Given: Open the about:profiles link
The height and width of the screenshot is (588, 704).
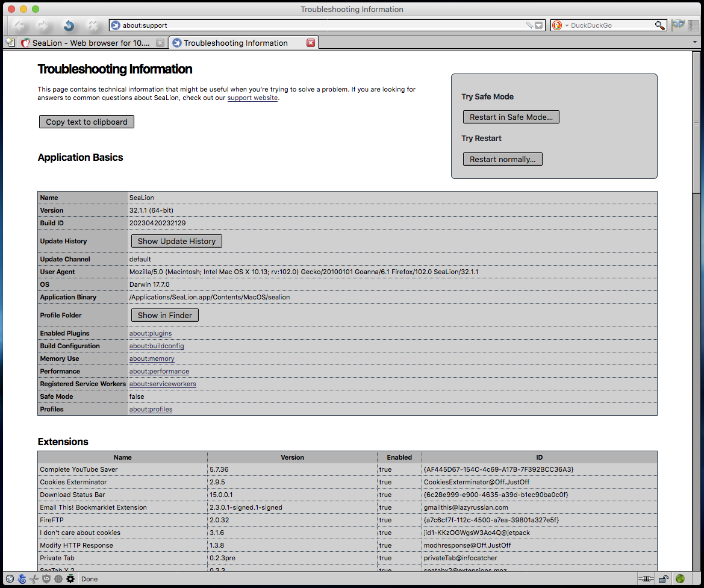Looking at the screenshot, I should coord(151,409).
